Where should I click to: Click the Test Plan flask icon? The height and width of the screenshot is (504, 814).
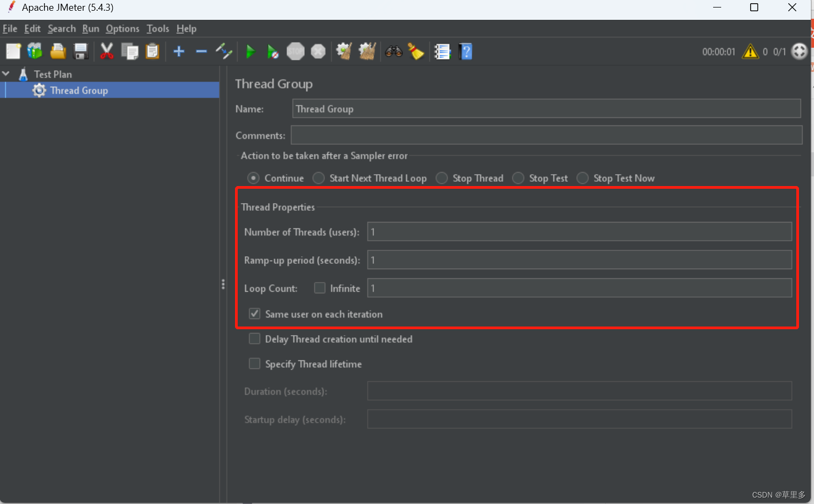pyautogui.click(x=23, y=74)
